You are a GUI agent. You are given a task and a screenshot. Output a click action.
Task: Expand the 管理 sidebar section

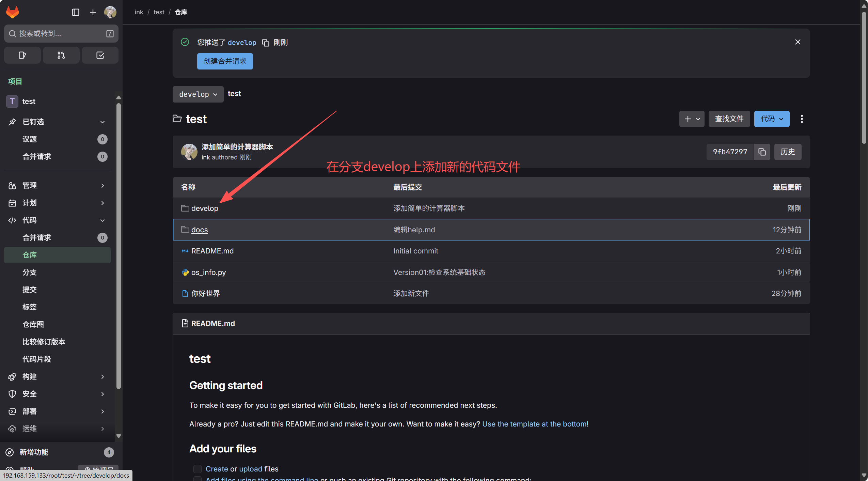57,185
